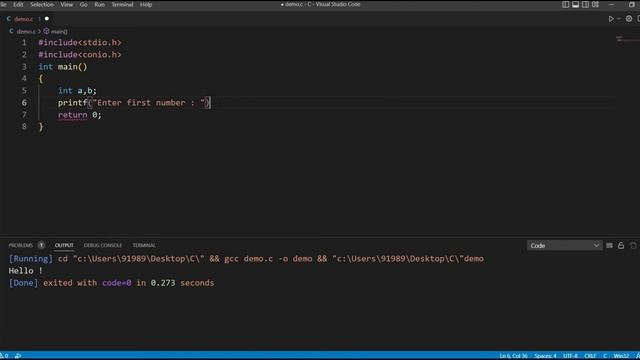Image resolution: width=640 pixels, height=360 pixels.
Task: Click the int a,b; declaration
Action: (x=77, y=91)
